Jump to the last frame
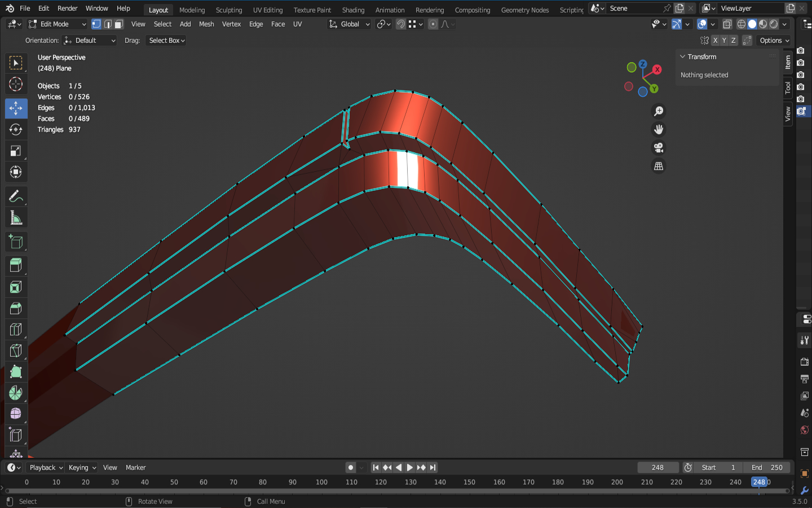Image resolution: width=812 pixels, height=508 pixels. (433, 467)
